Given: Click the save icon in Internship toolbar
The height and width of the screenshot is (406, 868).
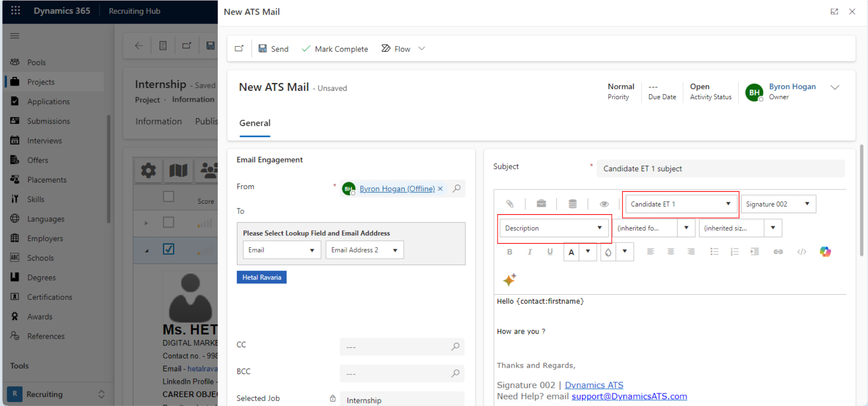Looking at the screenshot, I should (x=210, y=45).
